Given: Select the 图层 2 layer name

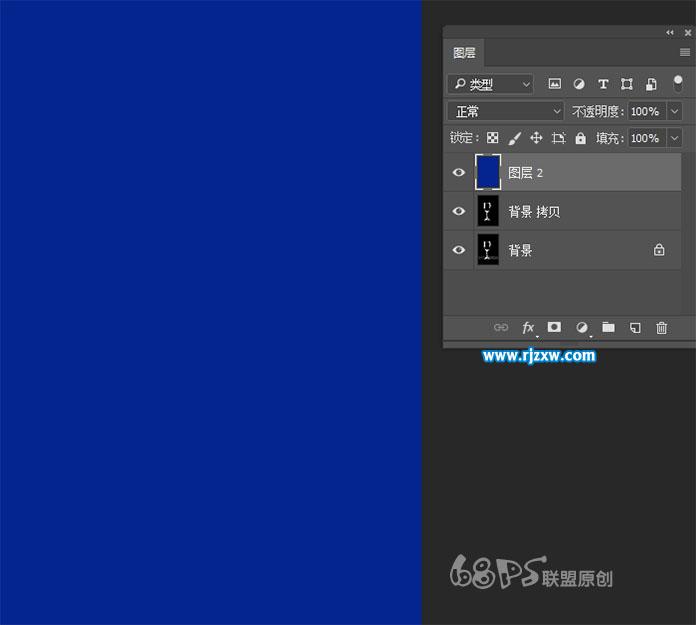Looking at the screenshot, I should [x=526, y=173].
